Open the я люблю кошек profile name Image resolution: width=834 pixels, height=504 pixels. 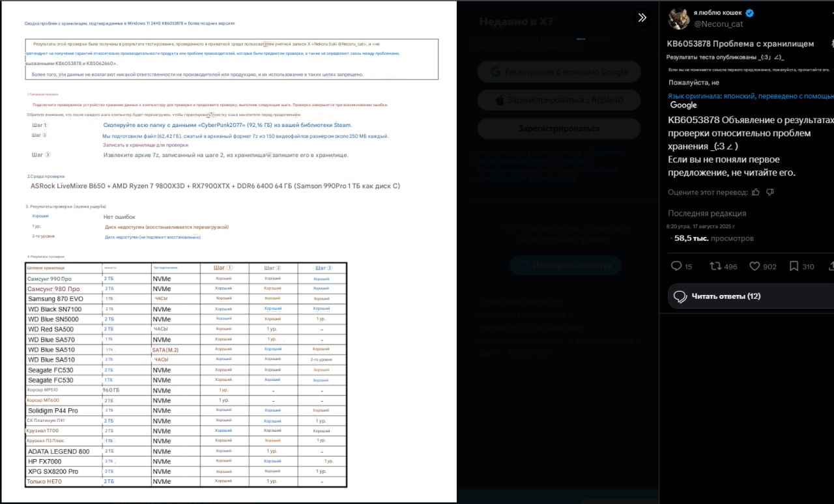click(717, 13)
